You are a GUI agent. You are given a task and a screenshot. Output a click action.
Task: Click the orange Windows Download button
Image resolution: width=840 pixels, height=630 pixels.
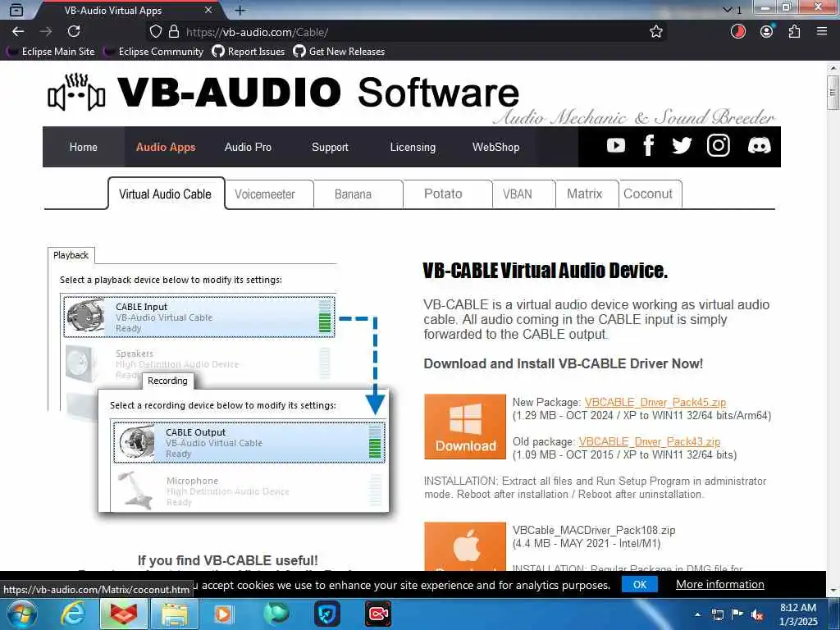click(465, 427)
